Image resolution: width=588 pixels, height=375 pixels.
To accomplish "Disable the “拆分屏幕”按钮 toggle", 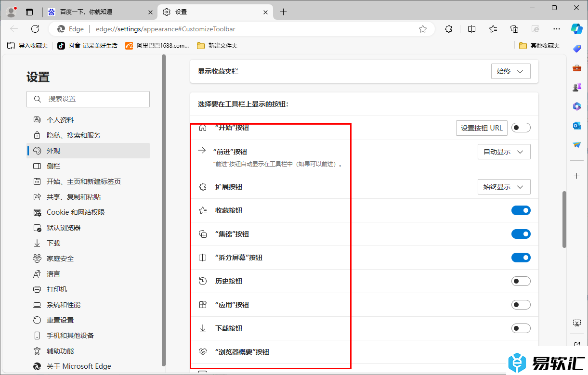I will pyautogui.click(x=521, y=258).
